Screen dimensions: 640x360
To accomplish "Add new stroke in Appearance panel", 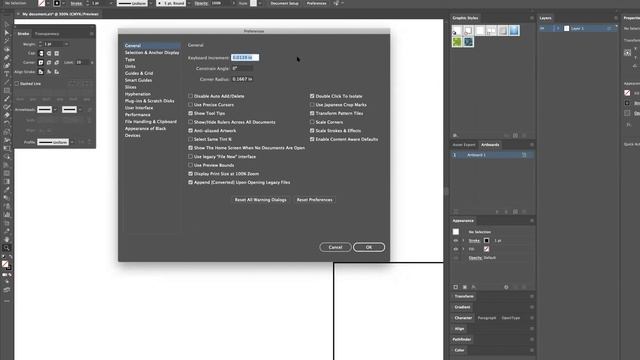I will (x=456, y=287).
